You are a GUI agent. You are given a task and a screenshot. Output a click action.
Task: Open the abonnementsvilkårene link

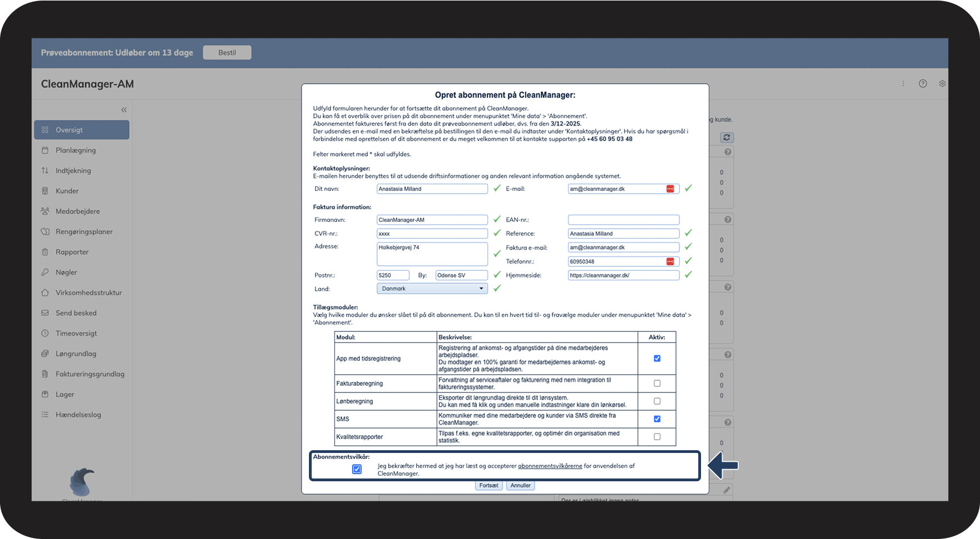550,466
